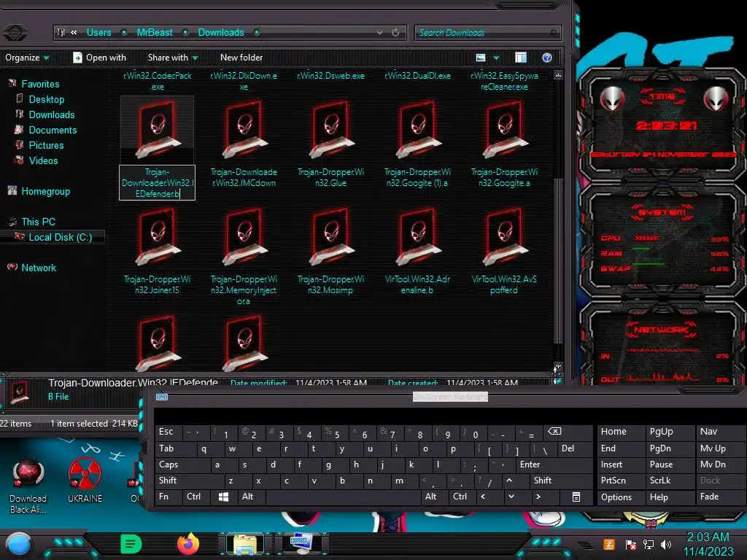
Task: Click the volume icon in system tray
Action: click(x=665, y=544)
